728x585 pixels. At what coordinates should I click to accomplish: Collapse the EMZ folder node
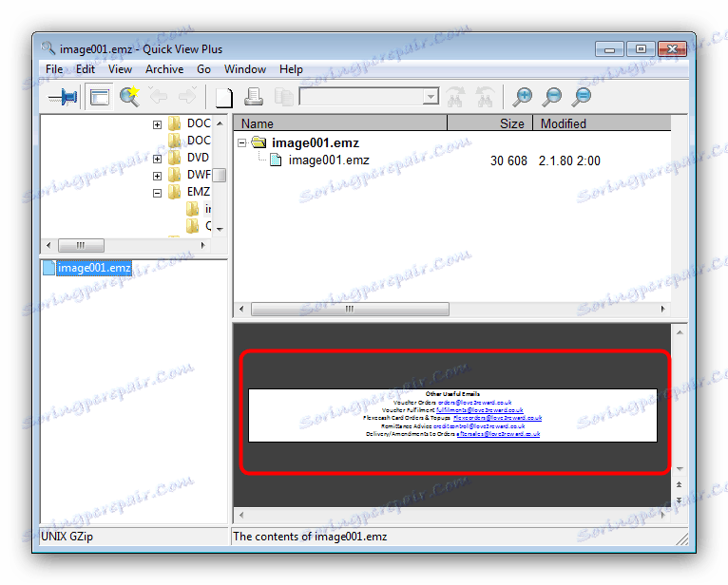click(158, 193)
